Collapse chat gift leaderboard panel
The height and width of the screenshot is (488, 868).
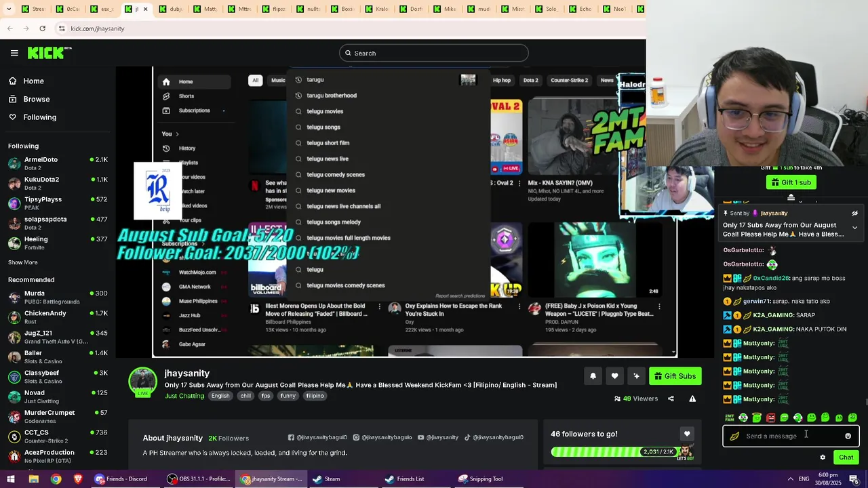(791, 197)
